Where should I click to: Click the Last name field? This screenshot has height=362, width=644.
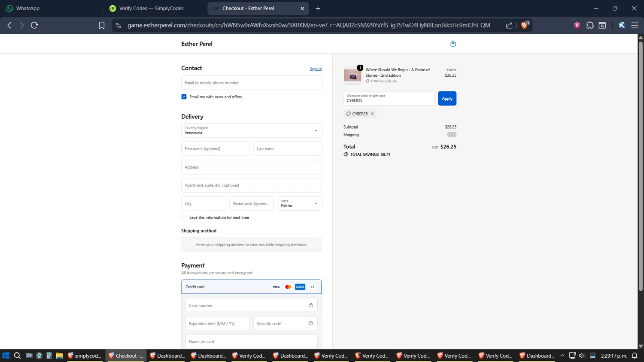pyautogui.click(x=288, y=149)
